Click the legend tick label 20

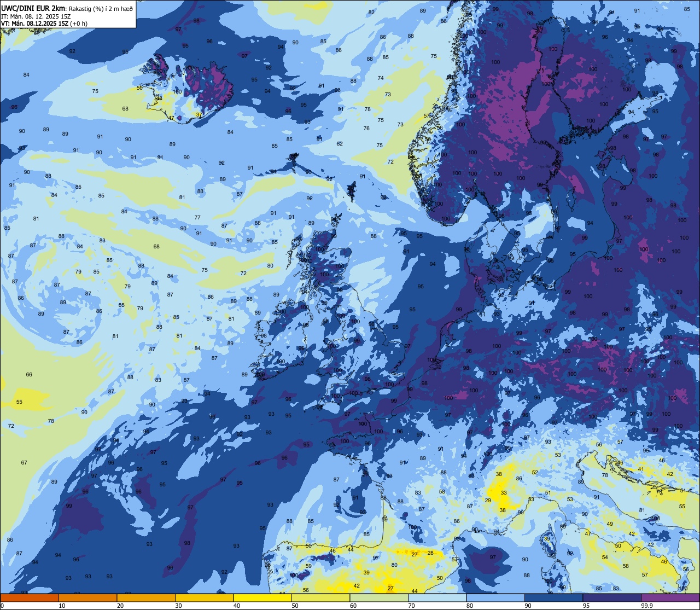[x=120, y=606]
